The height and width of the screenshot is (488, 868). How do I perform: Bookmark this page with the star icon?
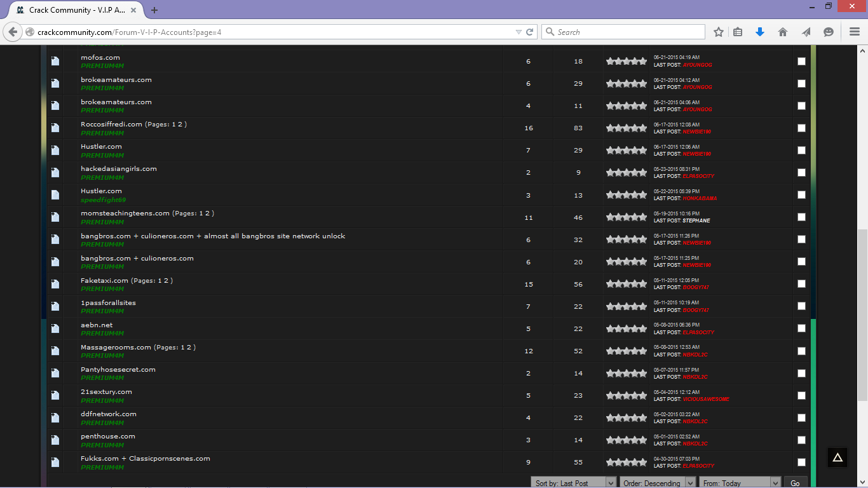(719, 32)
